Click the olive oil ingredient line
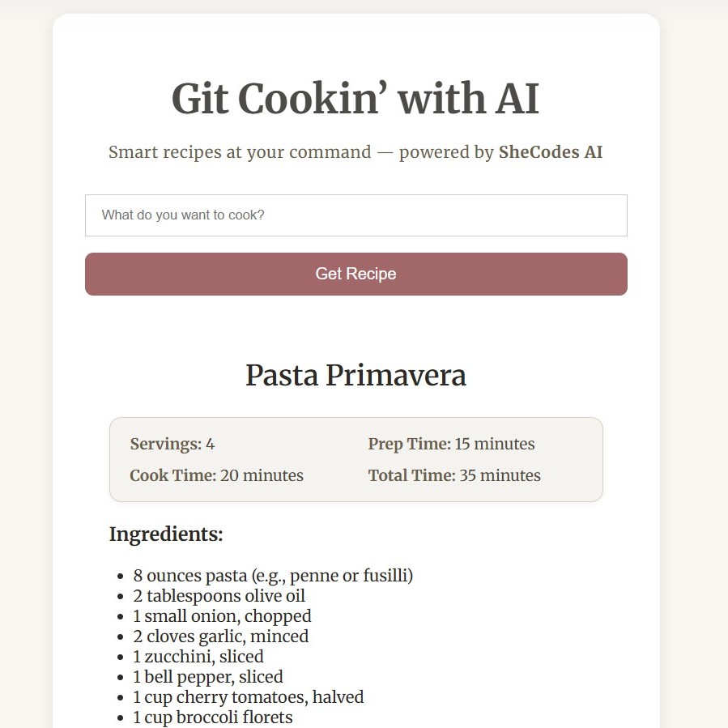Viewport: 728px width, 728px height. [219, 595]
